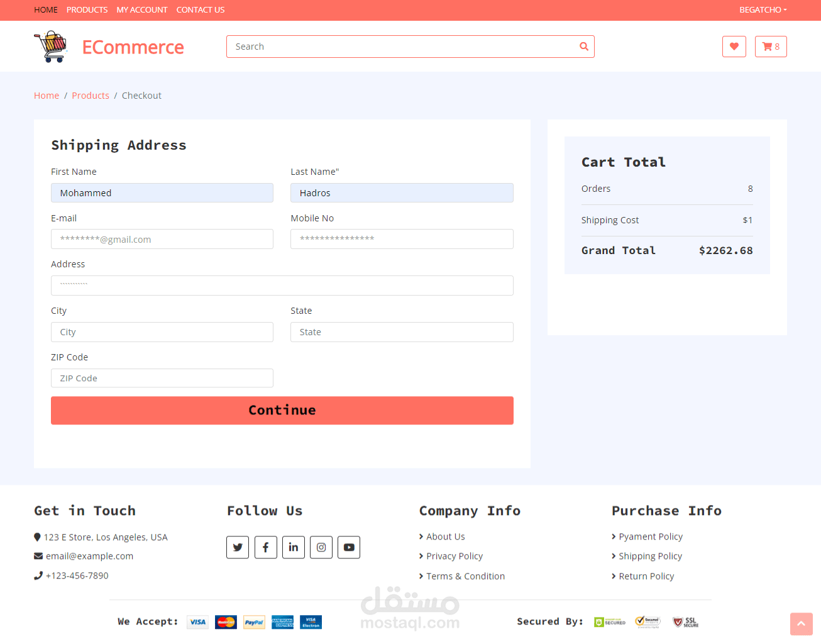This screenshot has width=821, height=644.
Task: Click the Last Name field with Hadros
Action: click(x=402, y=193)
